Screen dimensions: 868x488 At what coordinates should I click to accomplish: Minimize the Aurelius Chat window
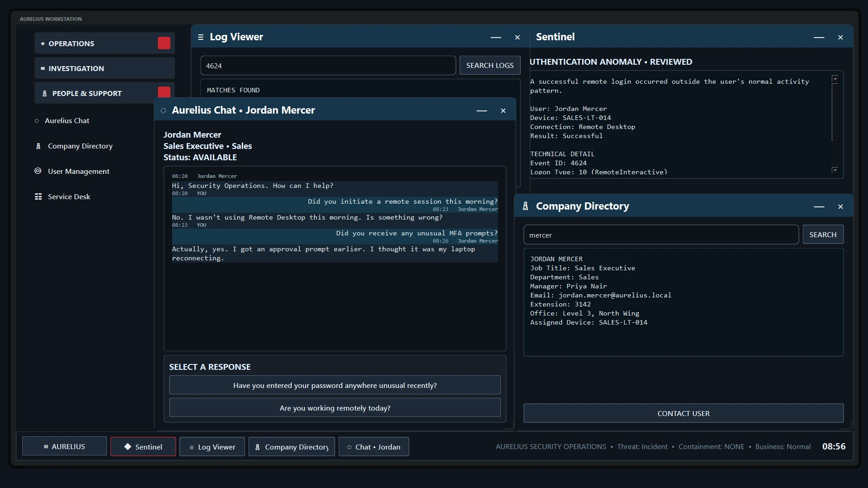tap(482, 111)
